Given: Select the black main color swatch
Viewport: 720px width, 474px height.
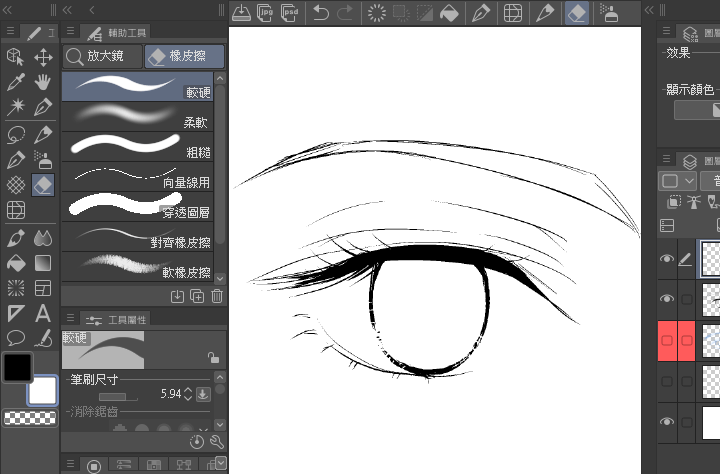Looking at the screenshot, I should pos(16,367).
